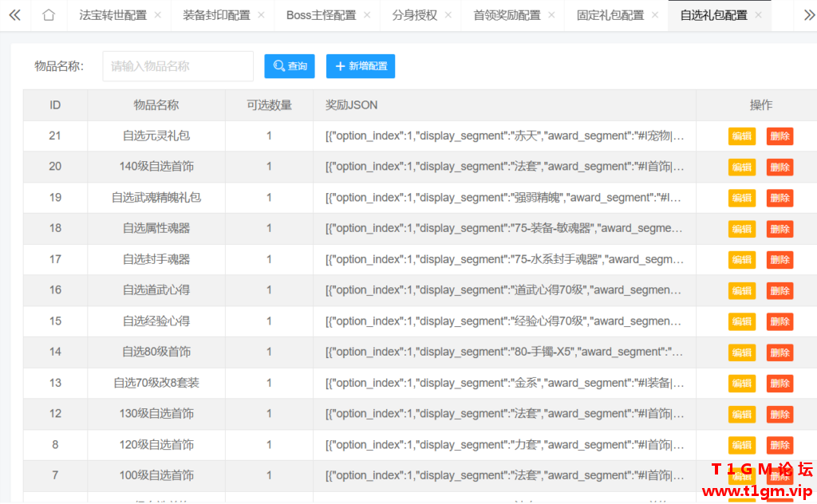Edit the 自选道武心得 row
The width and height of the screenshot is (817, 504).
[741, 290]
